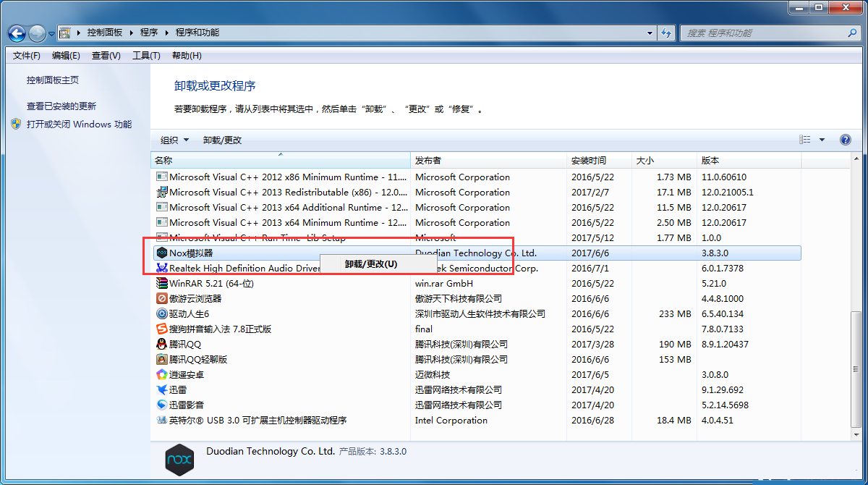
Task: Open the 帮助(H) menu
Action: (187, 56)
